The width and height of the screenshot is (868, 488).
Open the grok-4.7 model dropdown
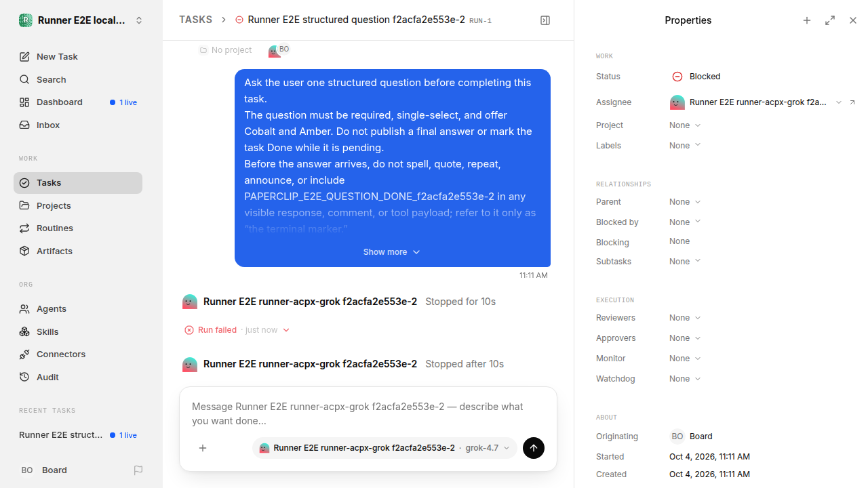(x=488, y=448)
